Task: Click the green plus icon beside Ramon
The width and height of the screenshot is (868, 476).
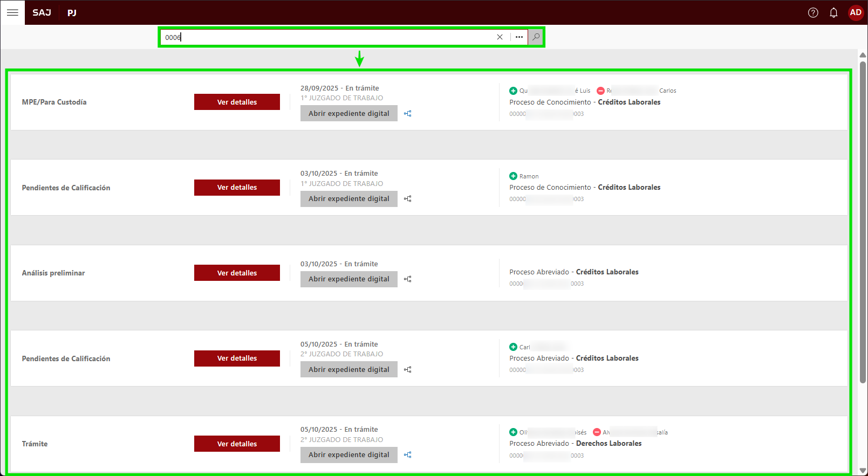Action: (513, 176)
